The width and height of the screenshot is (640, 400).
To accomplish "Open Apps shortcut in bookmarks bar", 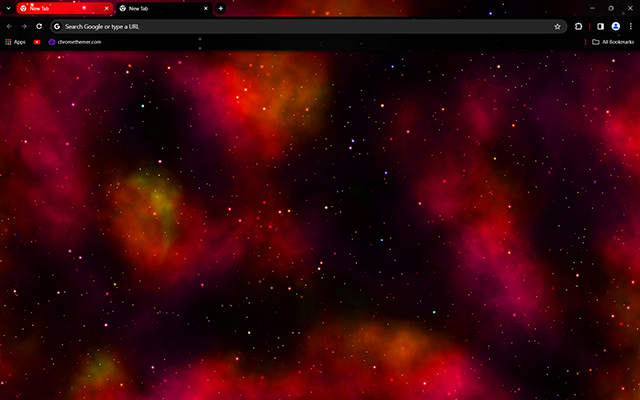I will [x=15, y=42].
